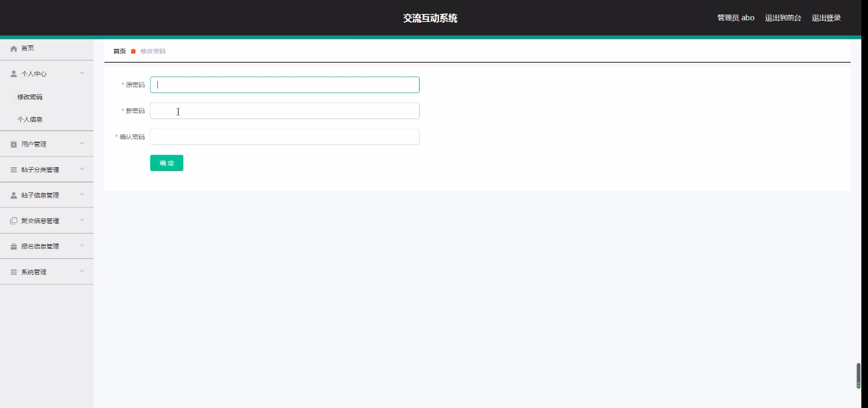Image resolution: width=868 pixels, height=408 pixels.
Task: Click the orange breadcrumb separator icon
Action: pos(133,51)
